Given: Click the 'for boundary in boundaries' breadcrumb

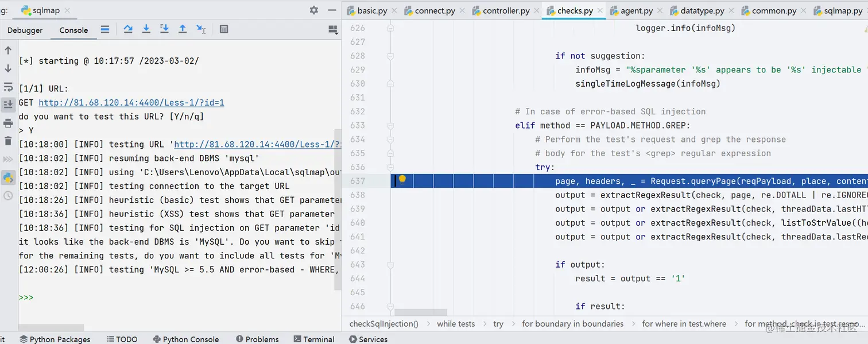Looking at the screenshot, I should (x=572, y=324).
